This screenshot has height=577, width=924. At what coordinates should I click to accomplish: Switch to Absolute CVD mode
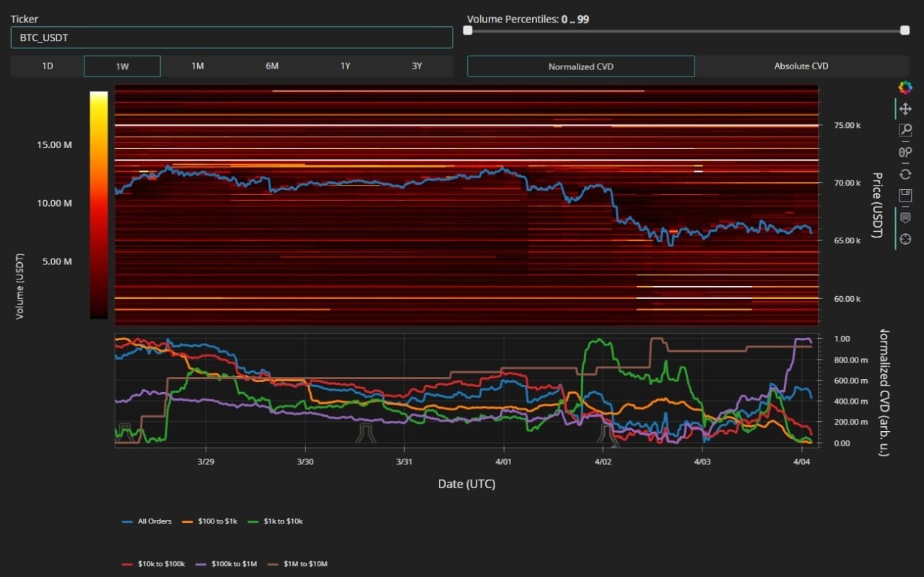coord(801,66)
